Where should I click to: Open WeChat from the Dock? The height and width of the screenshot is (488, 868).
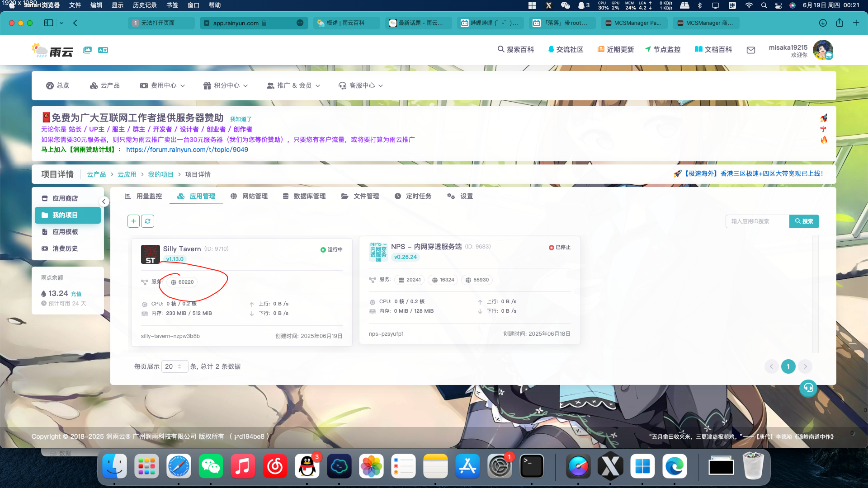tap(211, 466)
